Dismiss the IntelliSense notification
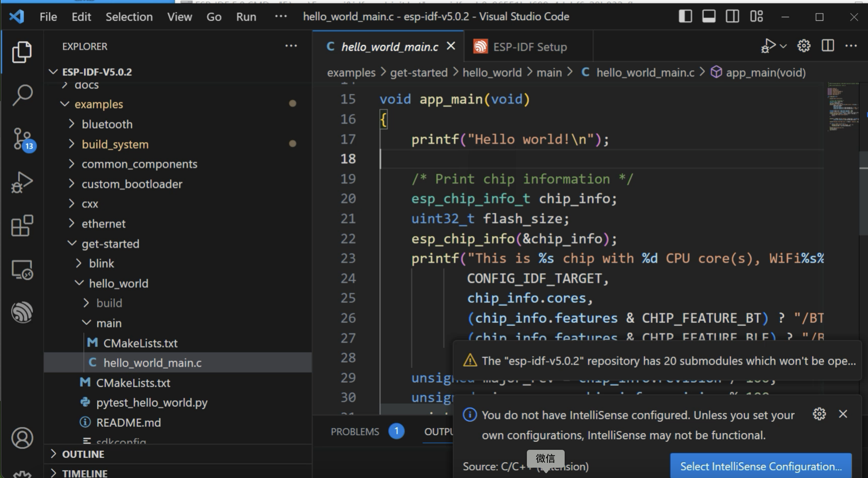The image size is (868, 478). click(843, 414)
